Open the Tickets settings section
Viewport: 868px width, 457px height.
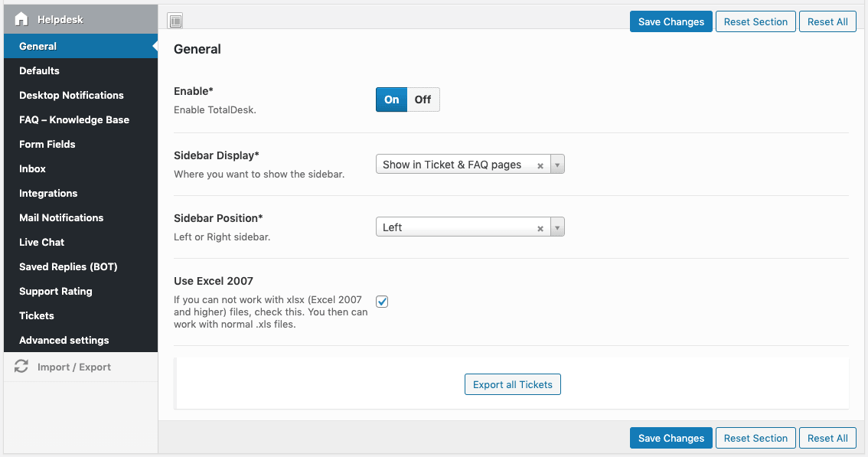click(37, 315)
